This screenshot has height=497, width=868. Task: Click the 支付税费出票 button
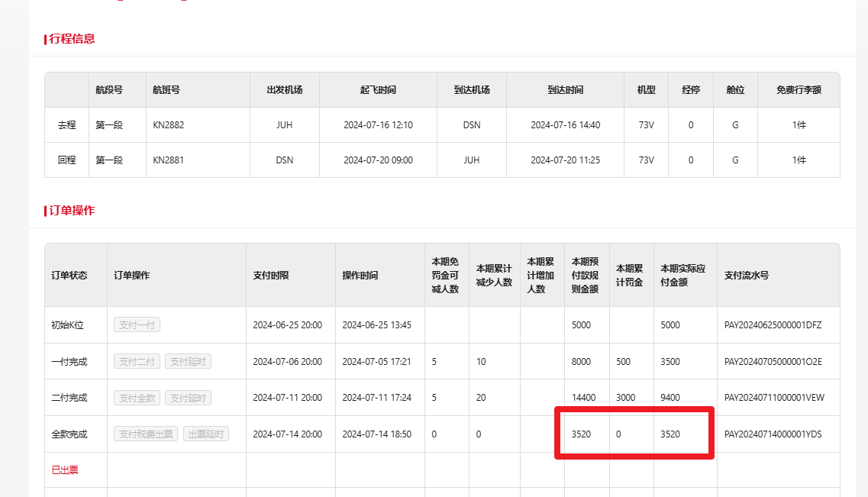tap(146, 434)
